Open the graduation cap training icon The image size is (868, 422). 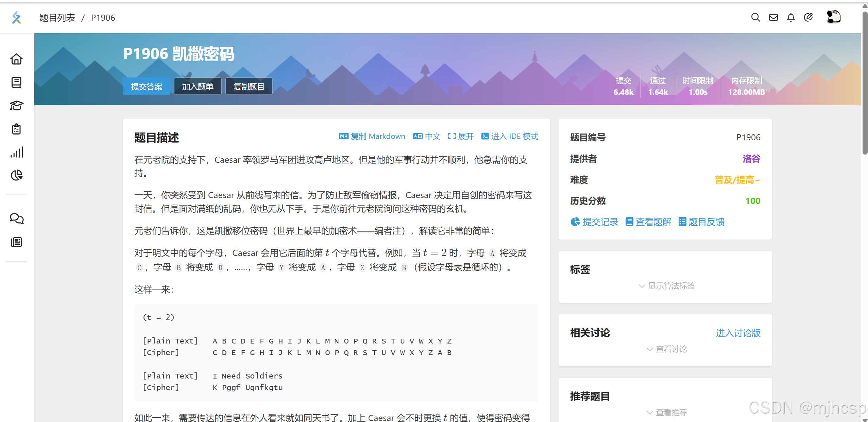[16, 106]
